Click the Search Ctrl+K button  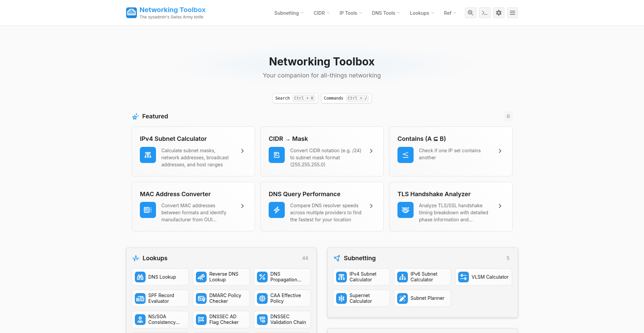(x=295, y=98)
